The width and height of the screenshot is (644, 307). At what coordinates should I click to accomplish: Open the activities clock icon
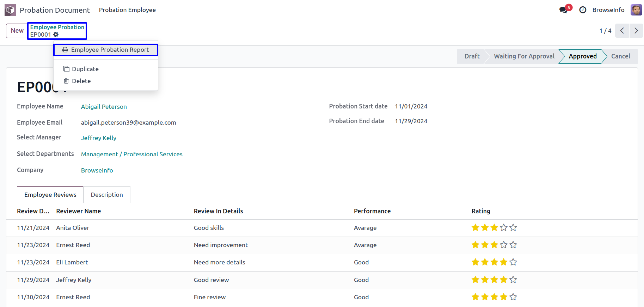tap(583, 10)
